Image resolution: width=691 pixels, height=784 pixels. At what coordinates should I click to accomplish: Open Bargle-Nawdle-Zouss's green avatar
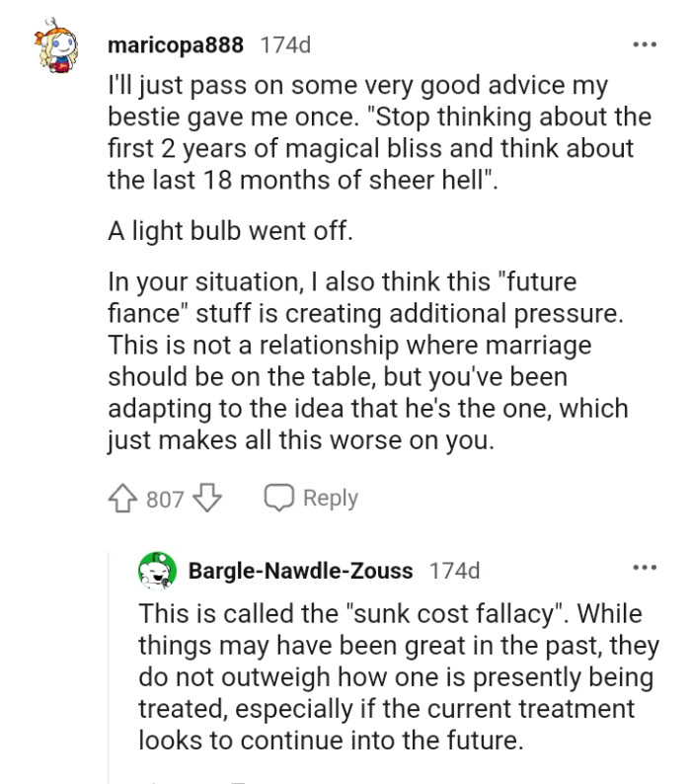tap(157, 570)
